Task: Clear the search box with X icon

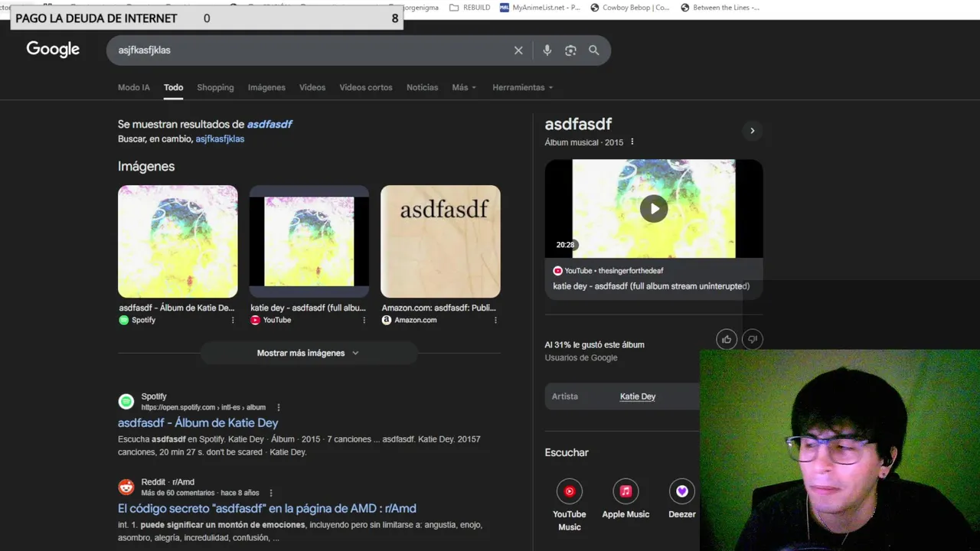Action: tap(518, 51)
